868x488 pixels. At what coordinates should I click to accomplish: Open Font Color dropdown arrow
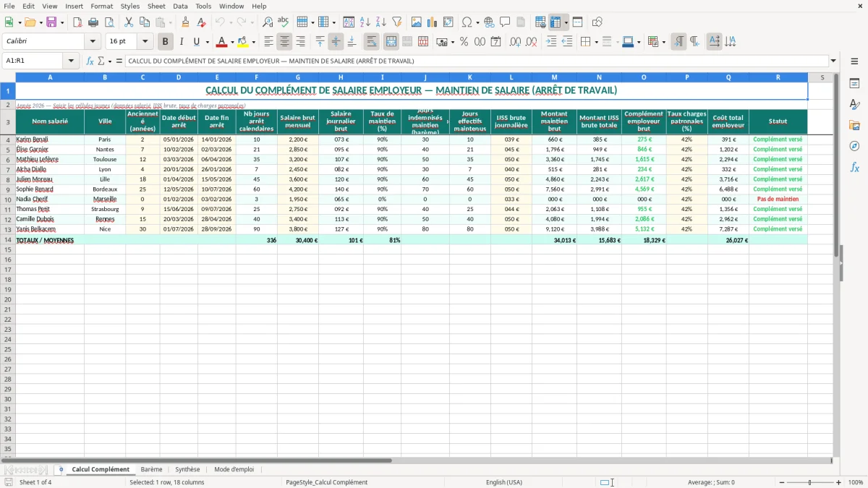coord(231,42)
